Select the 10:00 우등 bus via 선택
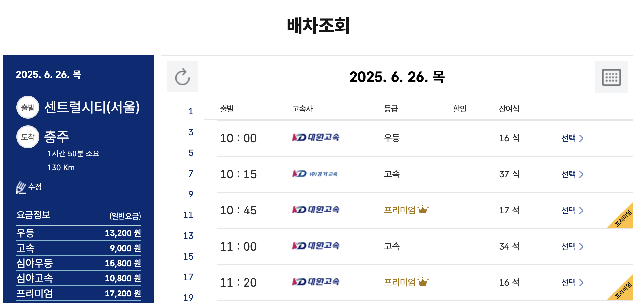 click(x=569, y=138)
